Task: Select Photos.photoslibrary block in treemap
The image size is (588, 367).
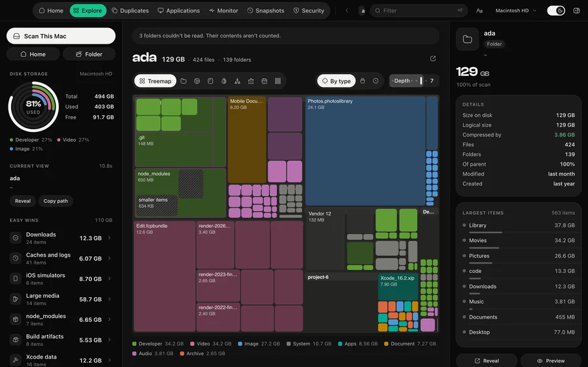Action: coord(365,151)
